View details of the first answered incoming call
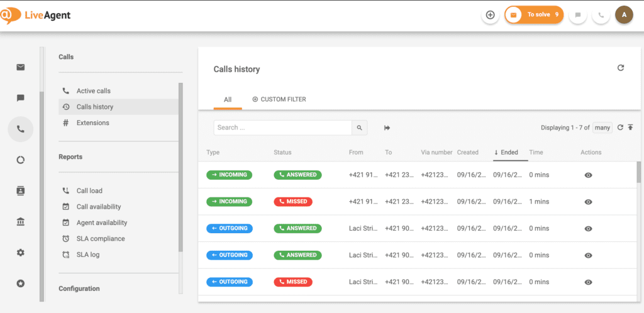The image size is (644, 313). (588, 175)
